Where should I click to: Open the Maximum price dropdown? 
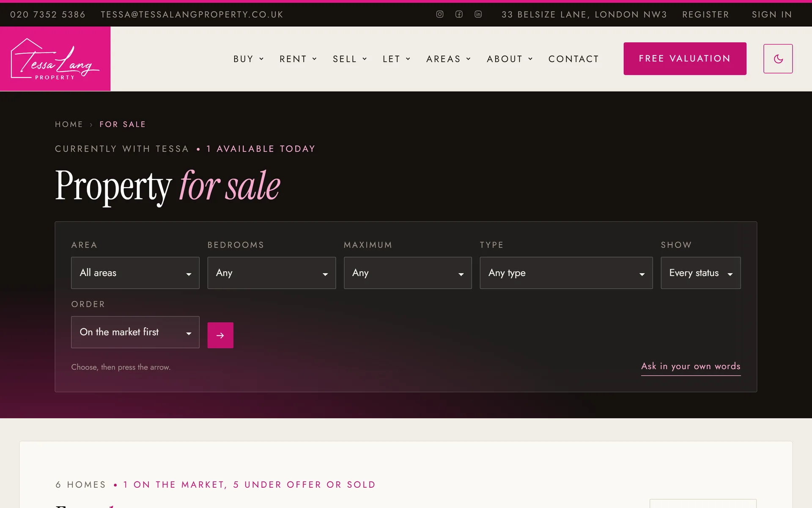pos(408,273)
